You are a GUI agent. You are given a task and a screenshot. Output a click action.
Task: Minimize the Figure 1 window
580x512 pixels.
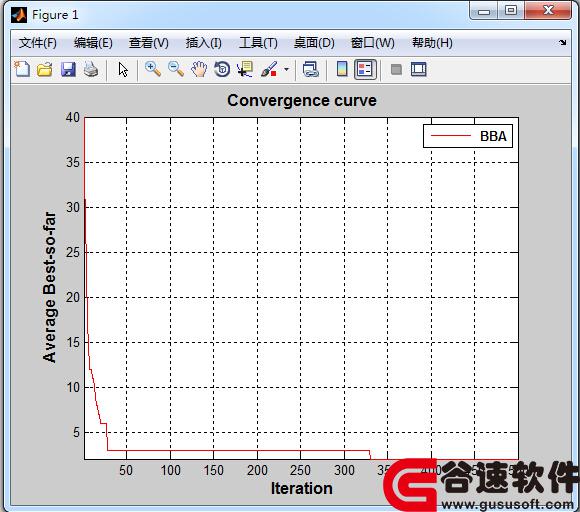click(484, 10)
